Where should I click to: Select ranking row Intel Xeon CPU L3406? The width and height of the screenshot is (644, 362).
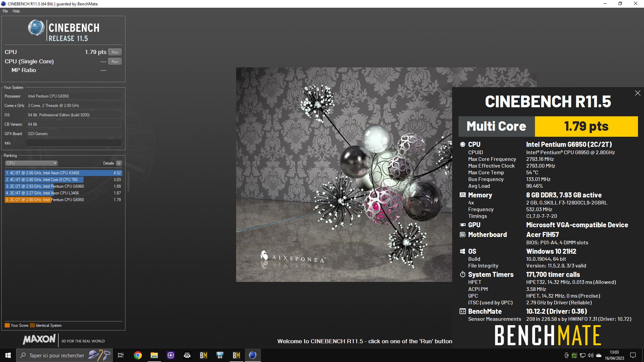click(x=63, y=193)
